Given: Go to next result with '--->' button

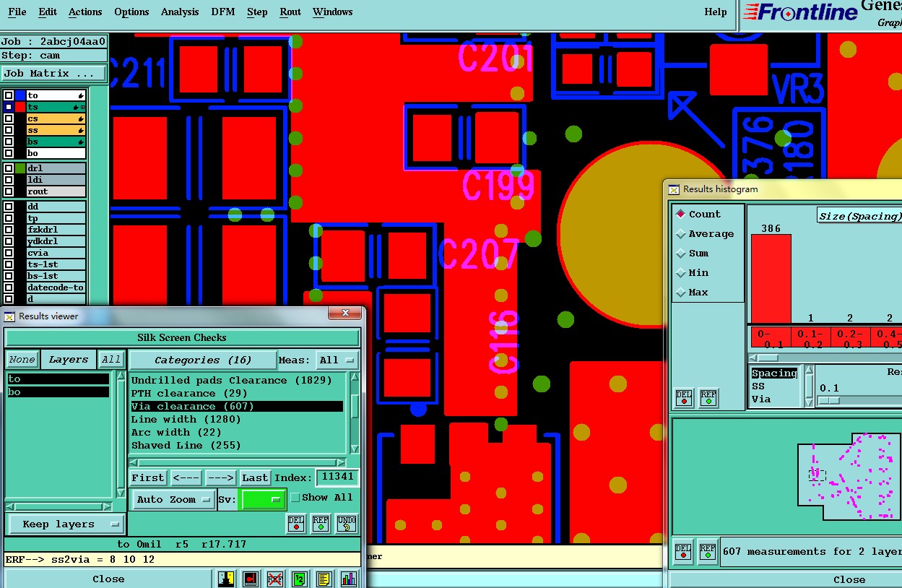Looking at the screenshot, I should [x=220, y=477].
